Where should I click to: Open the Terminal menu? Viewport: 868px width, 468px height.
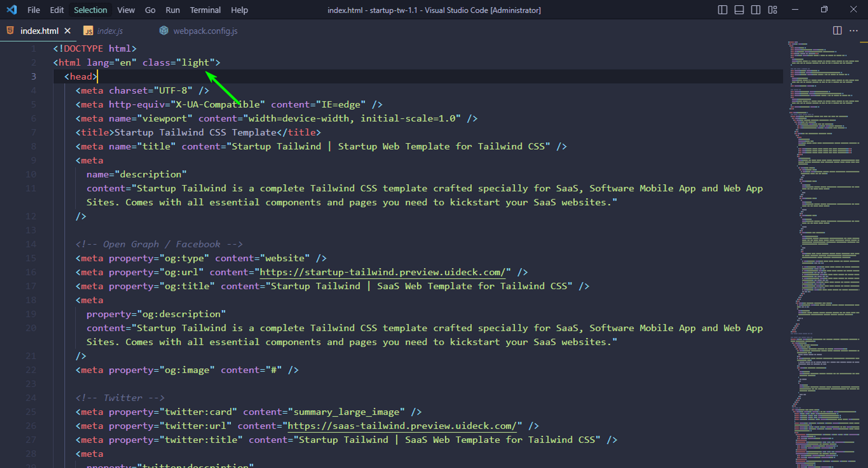click(205, 10)
